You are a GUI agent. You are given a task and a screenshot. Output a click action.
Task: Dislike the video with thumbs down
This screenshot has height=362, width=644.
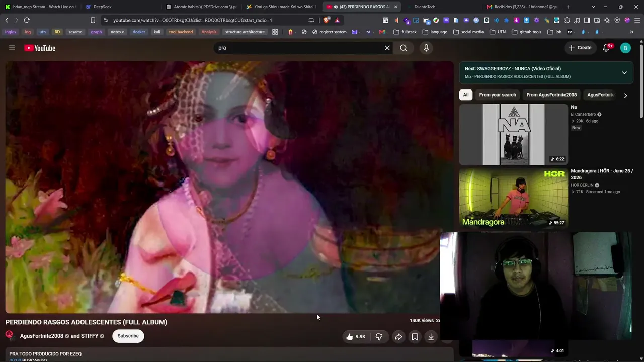[379, 337]
